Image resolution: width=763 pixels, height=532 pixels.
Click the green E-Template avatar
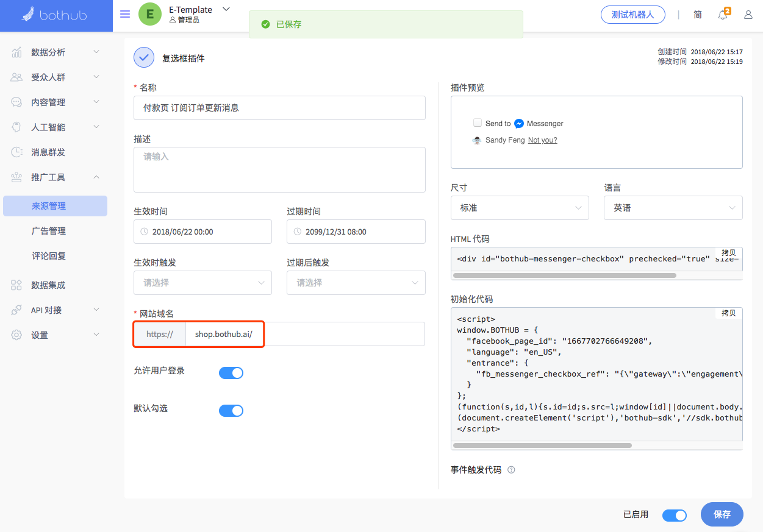[x=150, y=14]
